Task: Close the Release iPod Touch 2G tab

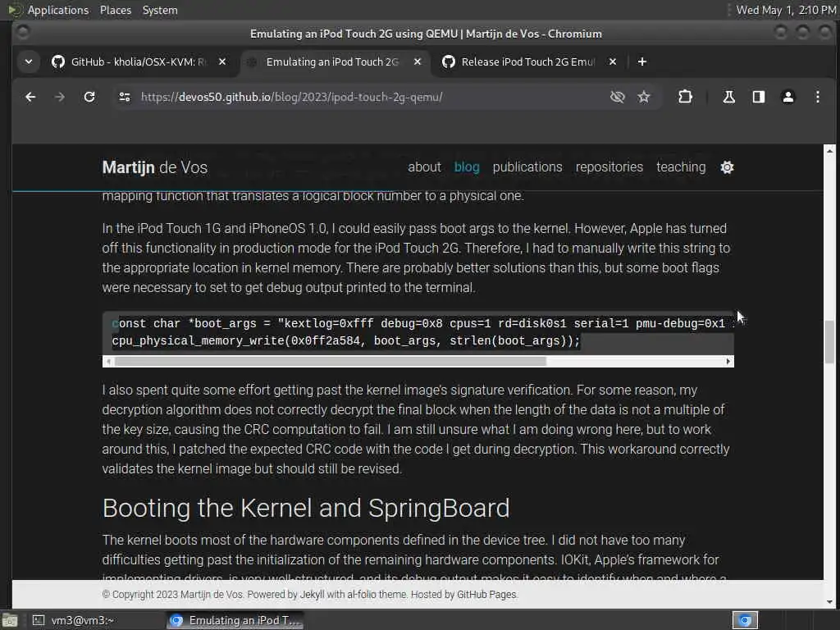Action: [x=612, y=62]
